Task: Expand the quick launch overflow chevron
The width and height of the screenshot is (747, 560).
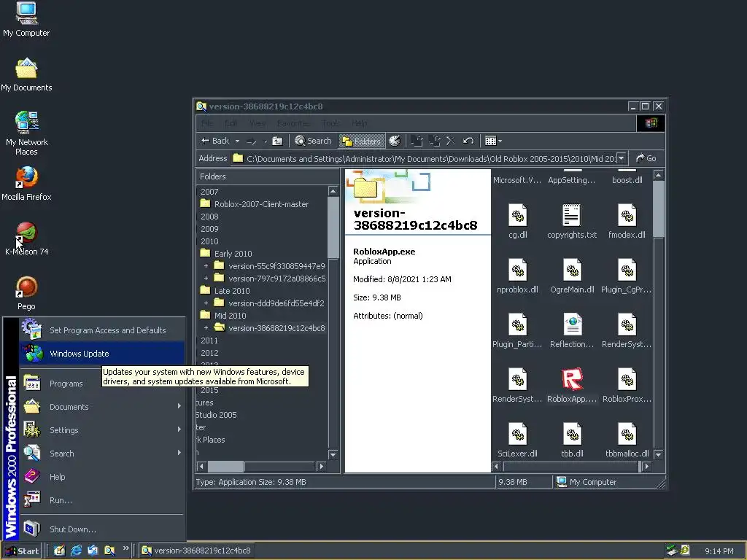Action: click(125, 548)
